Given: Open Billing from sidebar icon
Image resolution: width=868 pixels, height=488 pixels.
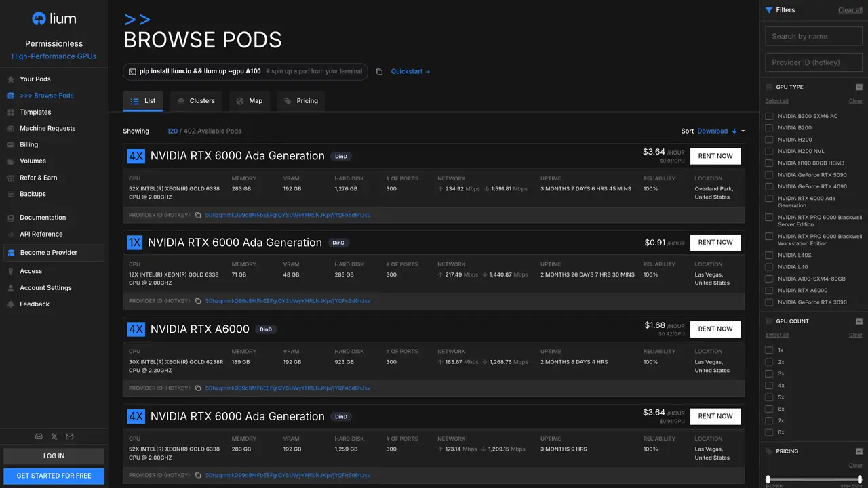Looking at the screenshot, I should click(11, 145).
